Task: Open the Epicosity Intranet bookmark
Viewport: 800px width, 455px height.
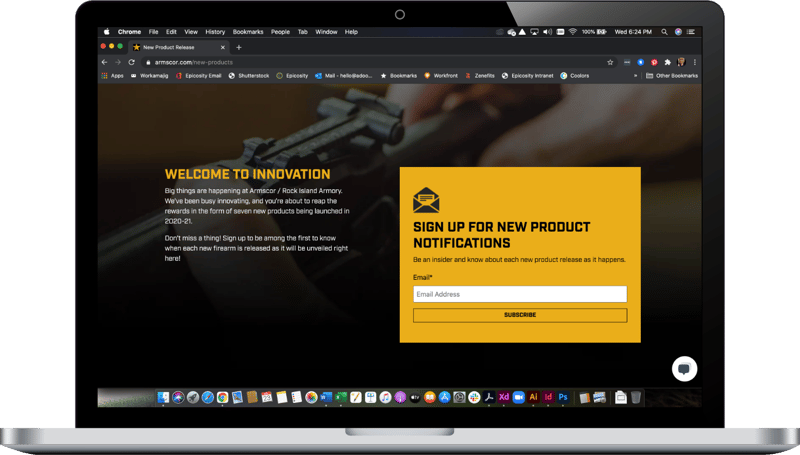Action: (528, 75)
